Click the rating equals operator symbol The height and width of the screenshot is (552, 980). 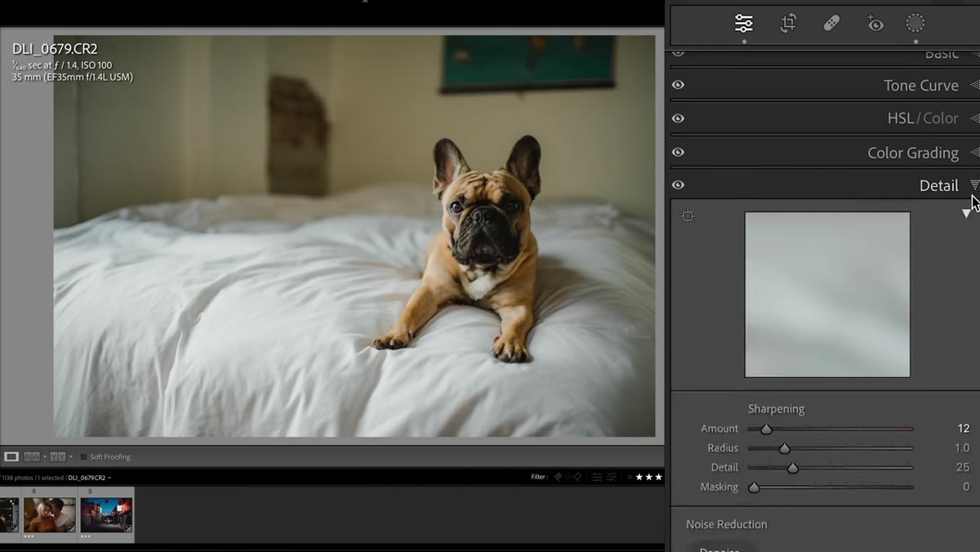[x=630, y=477]
